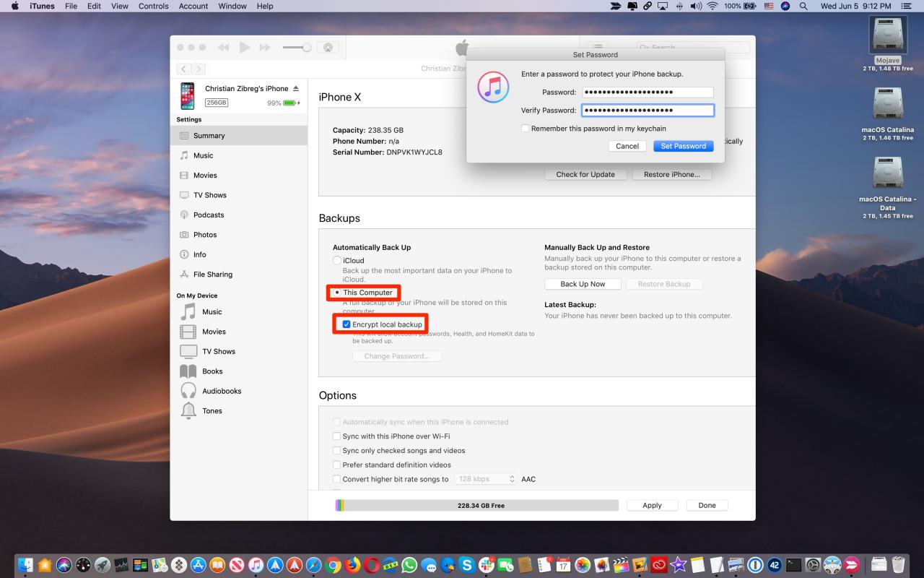Open the App Store dock icon

(x=198, y=565)
